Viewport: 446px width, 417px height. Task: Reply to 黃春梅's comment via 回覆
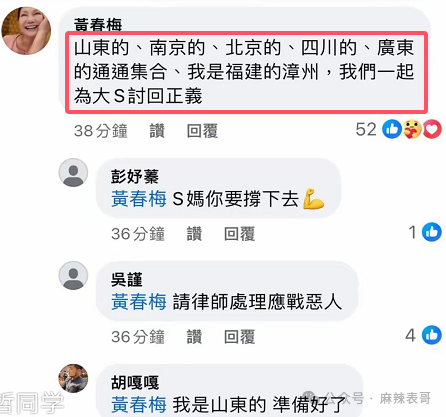(202, 131)
